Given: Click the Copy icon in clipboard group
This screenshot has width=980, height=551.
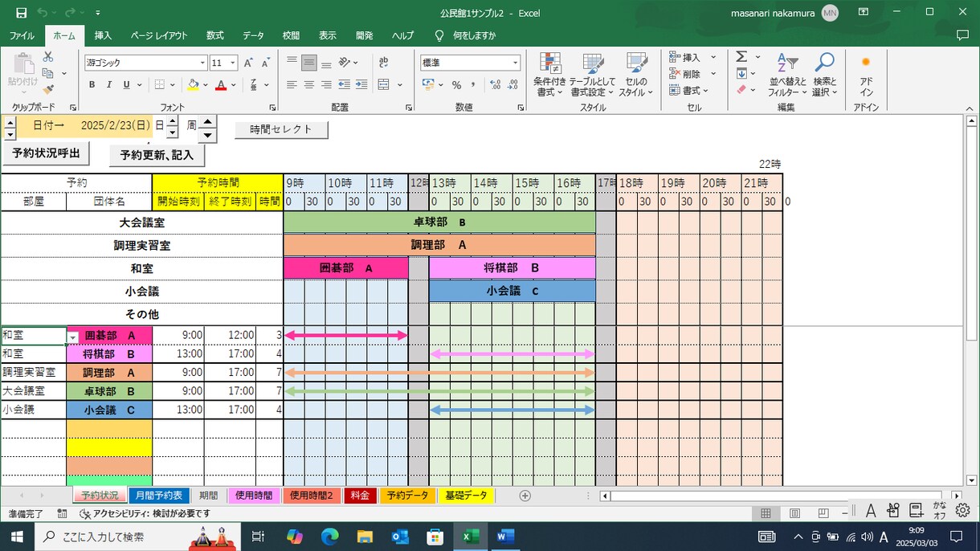Looking at the screenshot, I should pyautogui.click(x=48, y=74).
